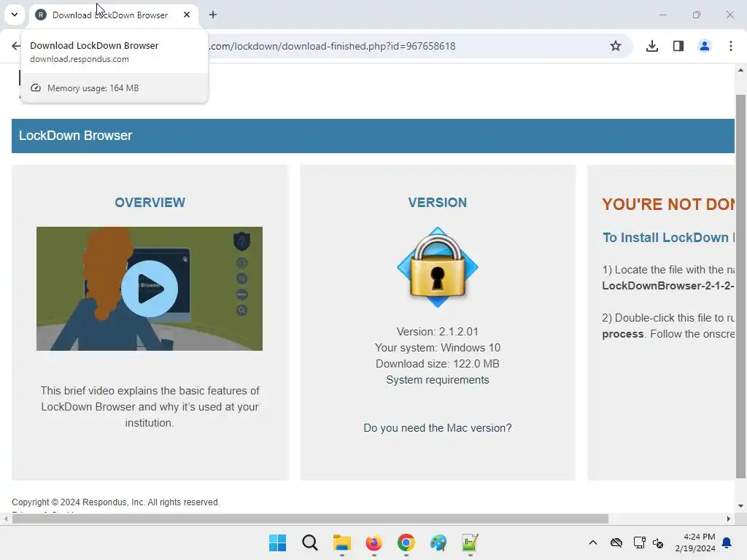Launch Firefox from the taskbar
The image size is (747, 560).
(374, 542)
